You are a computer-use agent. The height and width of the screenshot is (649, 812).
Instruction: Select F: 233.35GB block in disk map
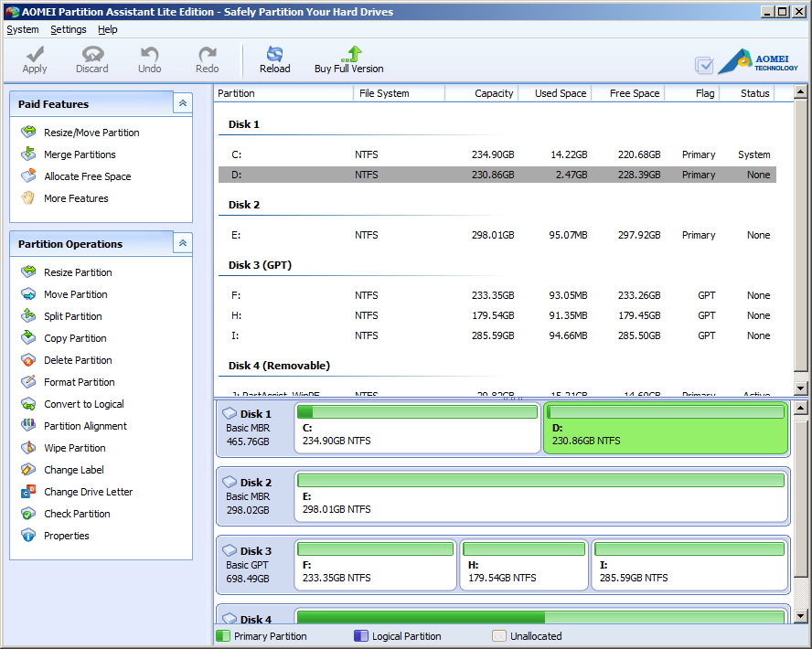pos(376,565)
